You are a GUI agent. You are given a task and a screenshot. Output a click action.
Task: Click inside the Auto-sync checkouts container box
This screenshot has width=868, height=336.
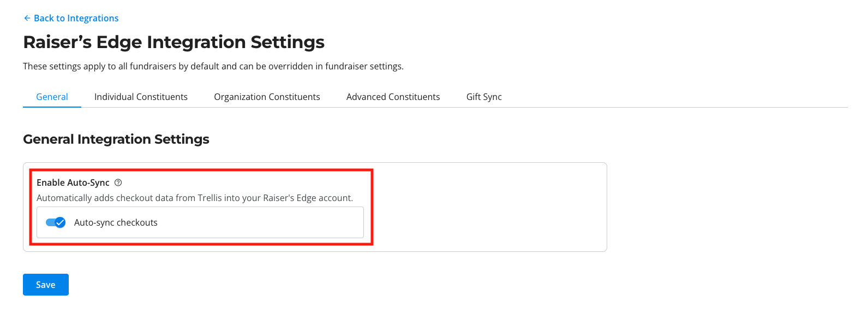pyautogui.click(x=218, y=222)
